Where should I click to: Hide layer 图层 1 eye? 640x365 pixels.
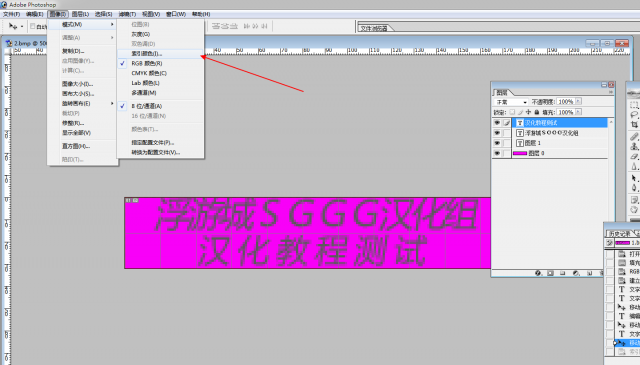497,143
